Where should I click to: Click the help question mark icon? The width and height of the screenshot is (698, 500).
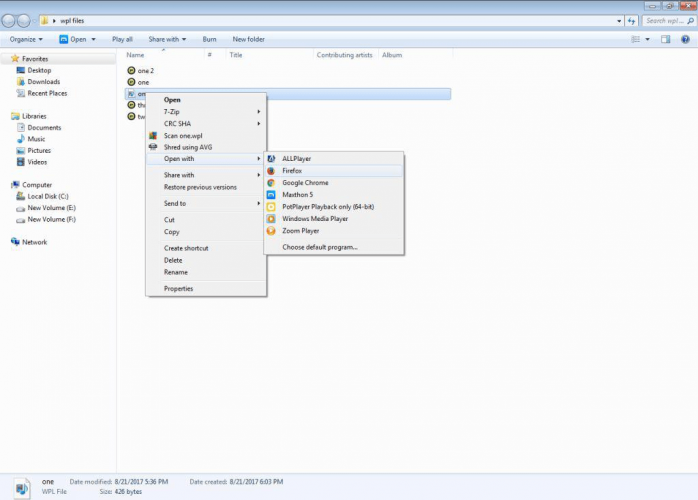click(x=685, y=39)
